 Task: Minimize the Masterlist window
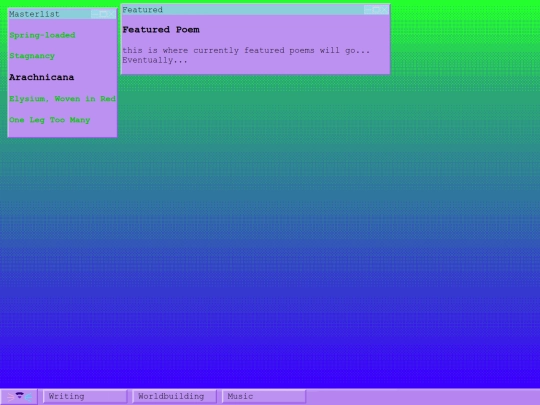click(x=95, y=14)
